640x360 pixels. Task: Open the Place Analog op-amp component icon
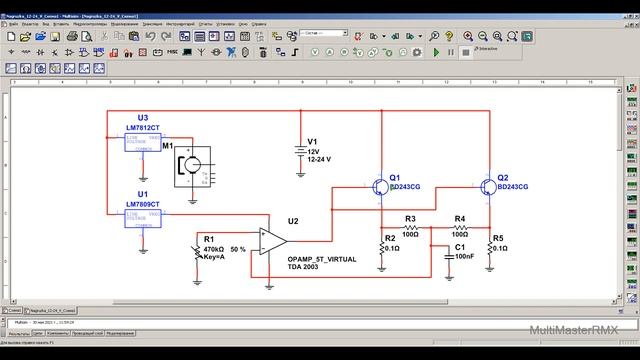69,52
